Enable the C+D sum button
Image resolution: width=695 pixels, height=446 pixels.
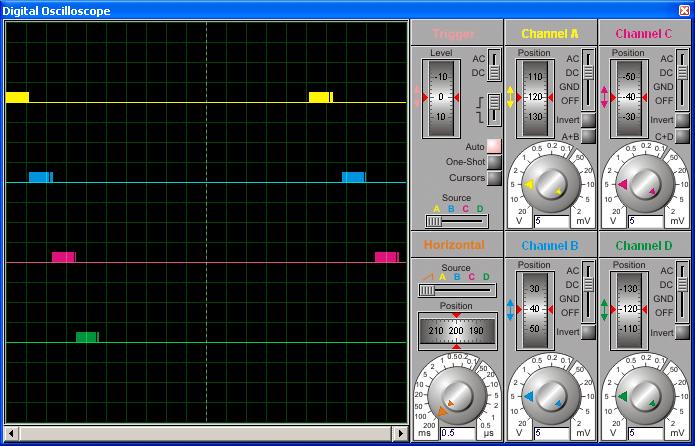(683, 136)
